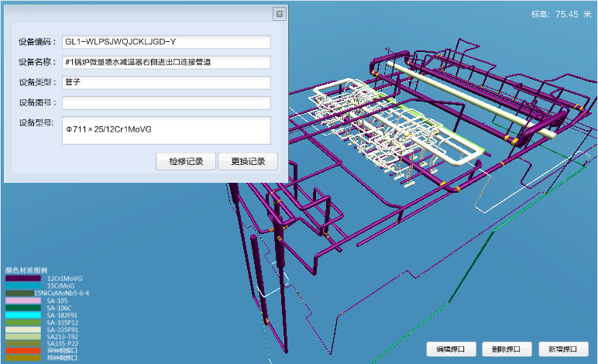Click the SA-335P12 legend label

point(63,322)
